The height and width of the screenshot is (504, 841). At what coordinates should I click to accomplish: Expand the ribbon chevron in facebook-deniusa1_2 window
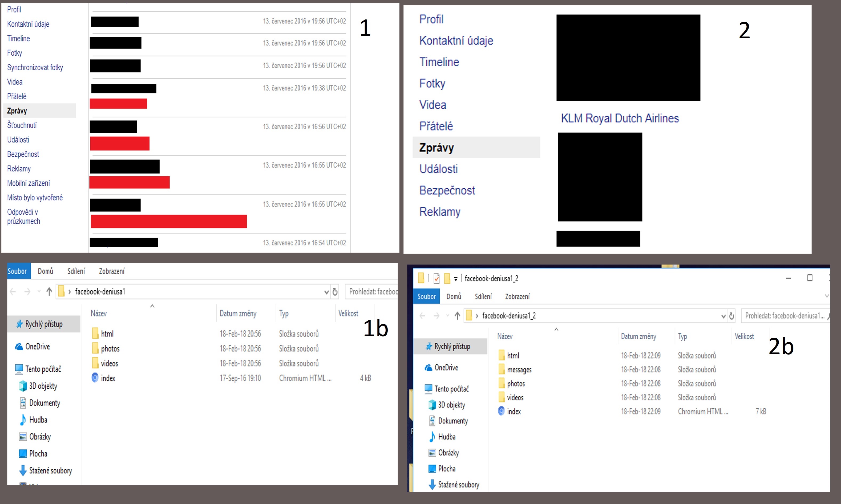[x=827, y=296]
